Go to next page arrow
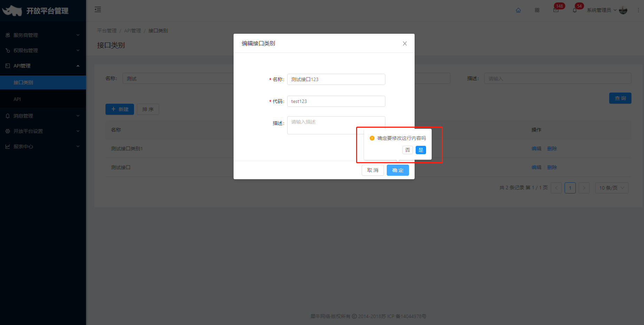The image size is (644, 325). tap(584, 188)
